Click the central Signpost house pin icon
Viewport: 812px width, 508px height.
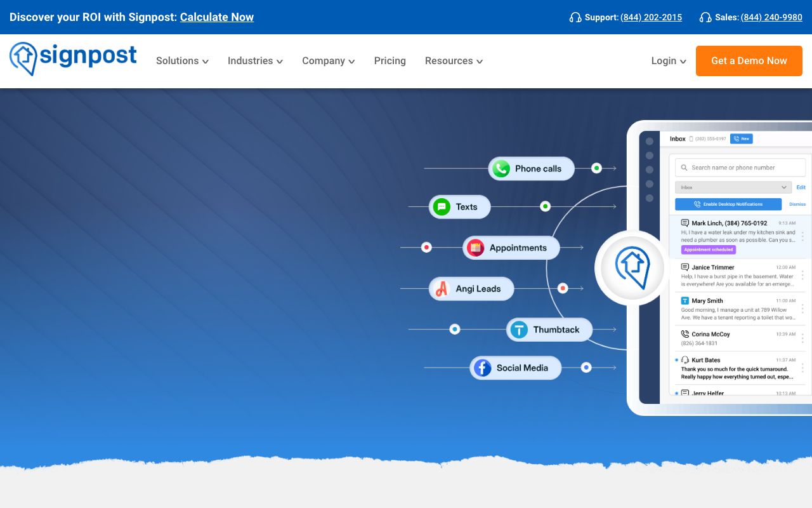(632, 268)
